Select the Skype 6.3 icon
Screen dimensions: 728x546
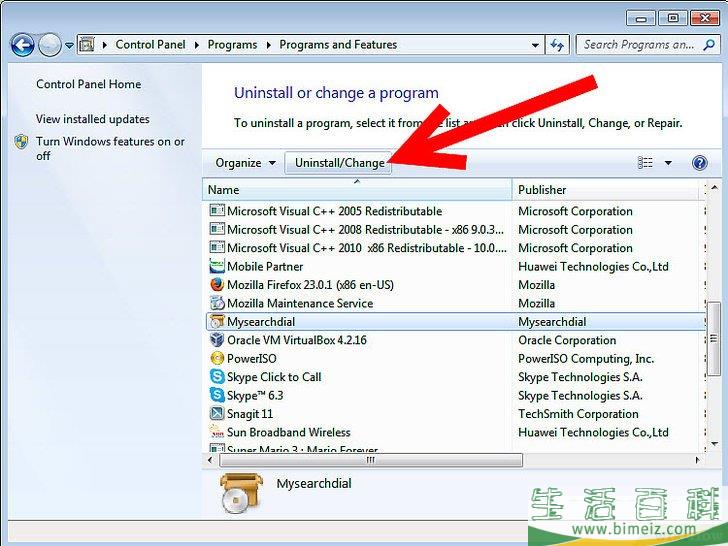(217, 395)
